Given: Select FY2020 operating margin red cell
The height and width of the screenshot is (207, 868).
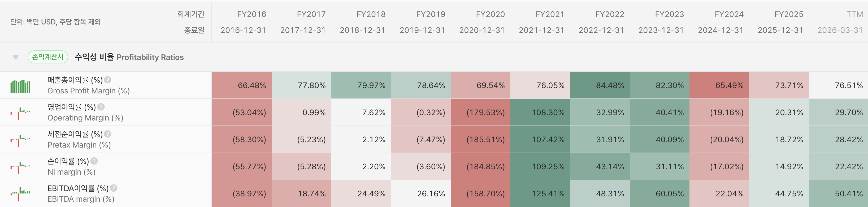Looking at the screenshot, I should click(480, 112).
